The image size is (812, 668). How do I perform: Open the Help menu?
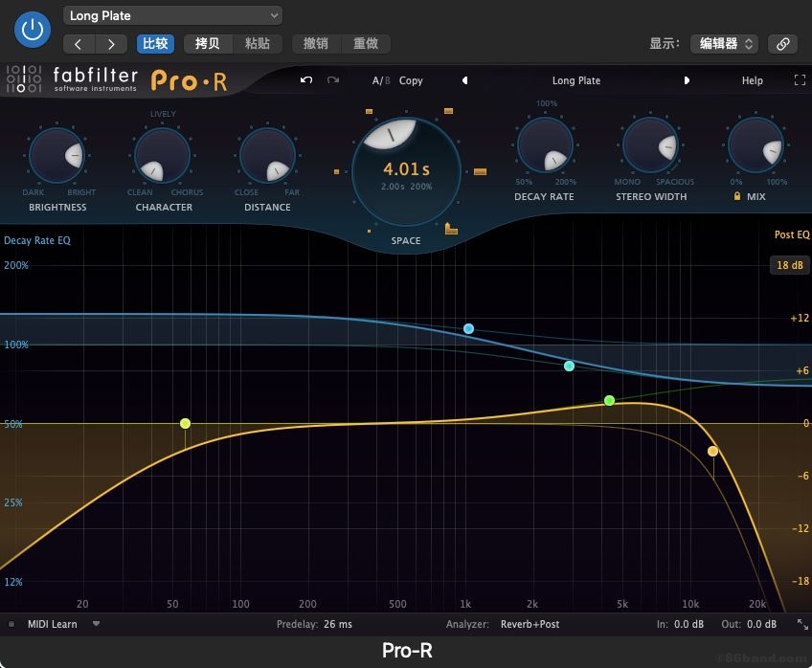(x=752, y=80)
